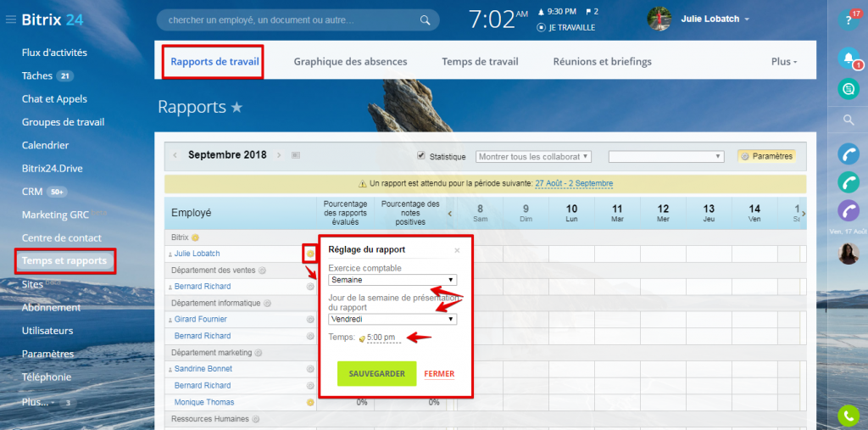Screen dimensions: 868x430
Task: Open the green chat messages icon
Action: 848,89
